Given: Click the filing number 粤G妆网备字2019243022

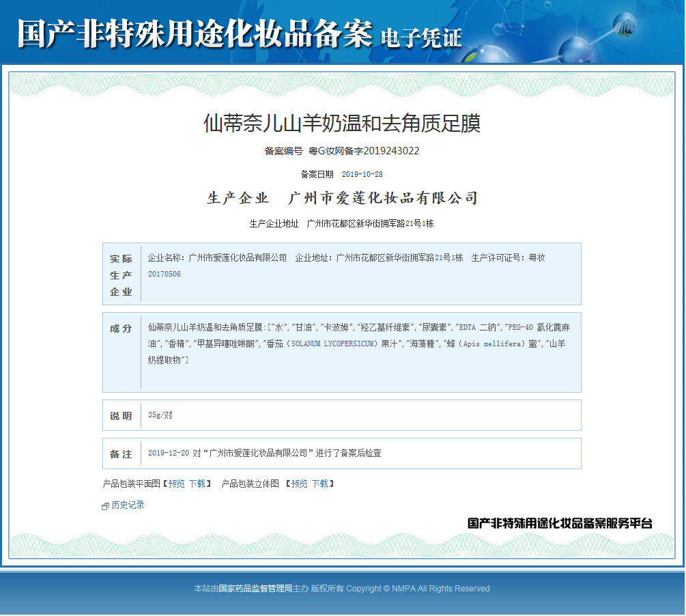Looking at the screenshot, I should pos(364,151).
